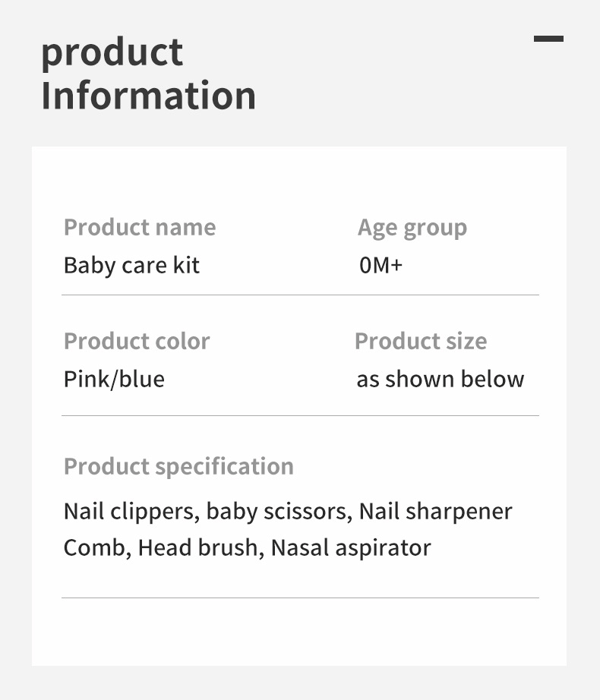The height and width of the screenshot is (700, 600).
Task: Select the Age group label
Action: click(412, 227)
